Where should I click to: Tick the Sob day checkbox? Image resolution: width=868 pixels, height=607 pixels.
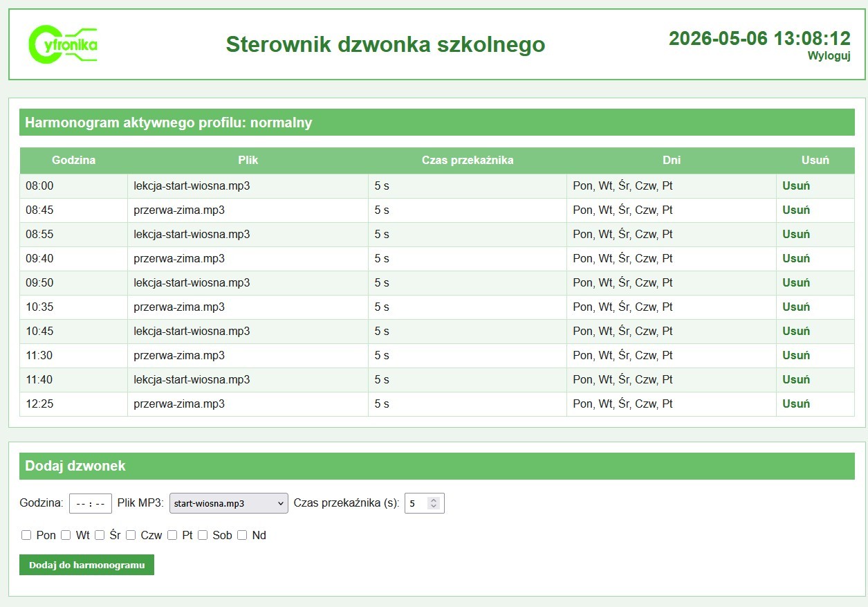pos(203,535)
